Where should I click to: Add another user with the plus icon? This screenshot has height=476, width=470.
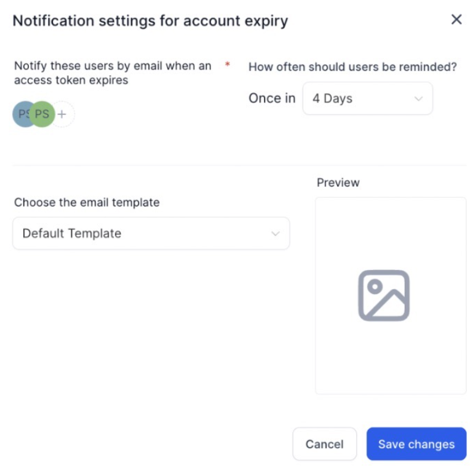[x=62, y=114]
